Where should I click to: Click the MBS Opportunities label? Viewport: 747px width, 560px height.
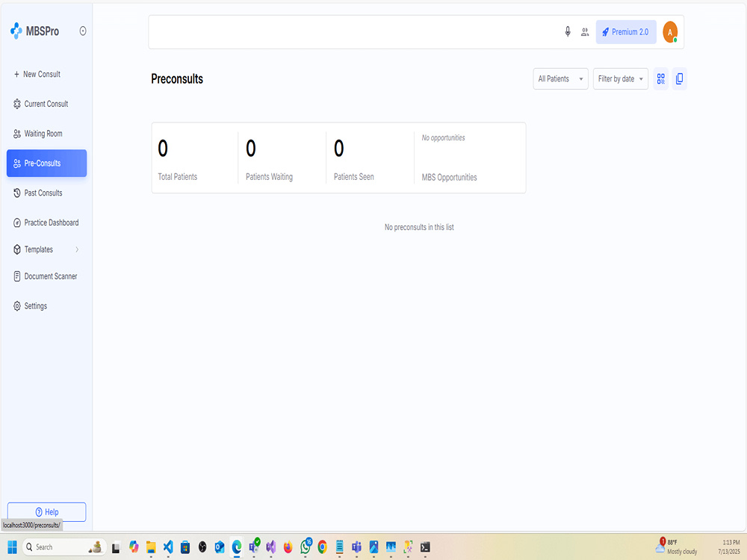tap(449, 178)
